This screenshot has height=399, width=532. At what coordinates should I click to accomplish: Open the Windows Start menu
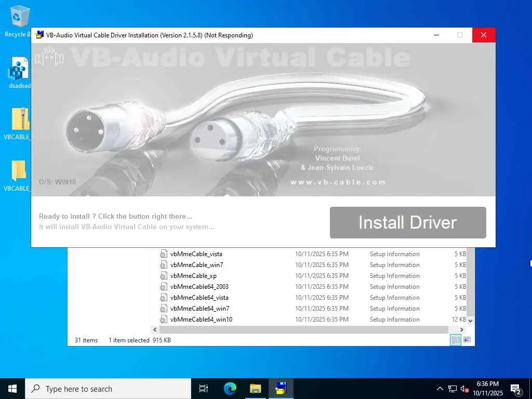coord(12,389)
